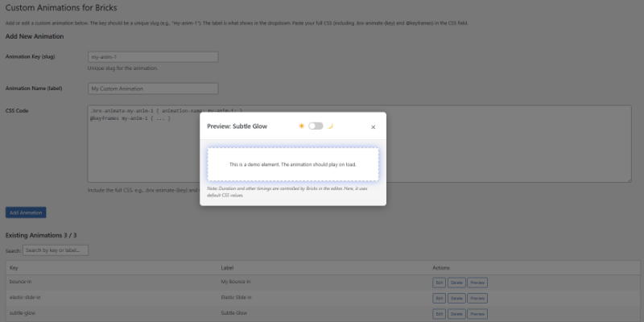This screenshot has height=322, width=644.
Task: Delete the elastic-slide-in animation
Action: coord(456,298)
